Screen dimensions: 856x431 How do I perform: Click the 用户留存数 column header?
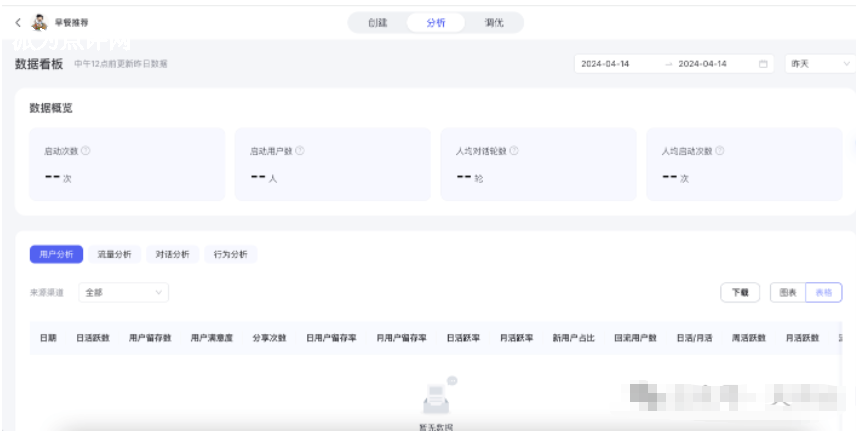pyautogui.click(x=150, y=338)
